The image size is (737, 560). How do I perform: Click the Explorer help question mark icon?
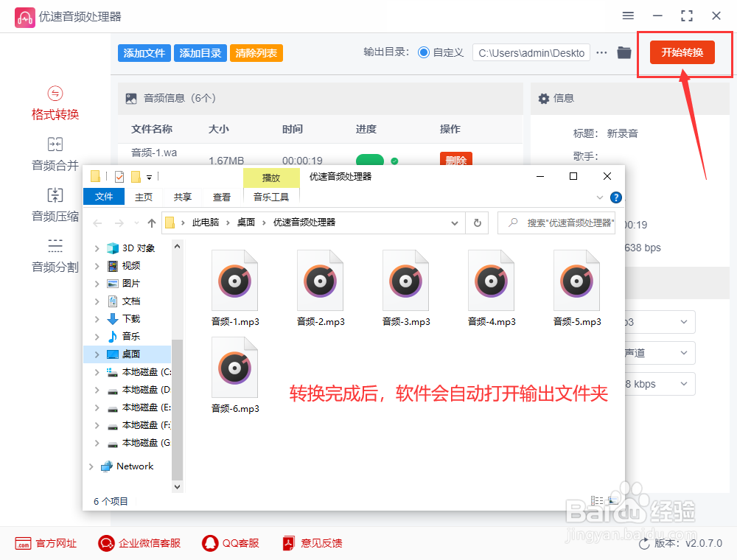click(x=615, y=197)
